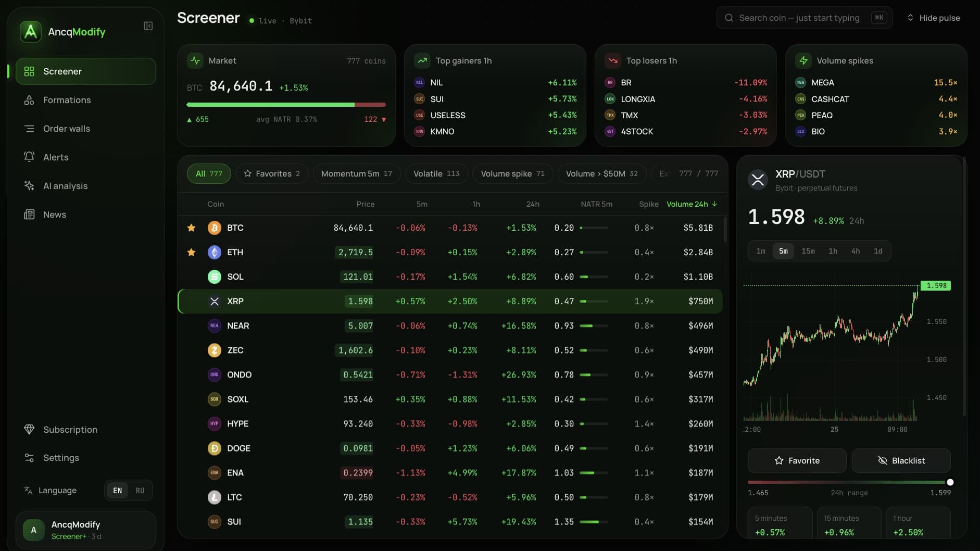
Task: Click the ENA coin icon
Action: pos(215,472)
